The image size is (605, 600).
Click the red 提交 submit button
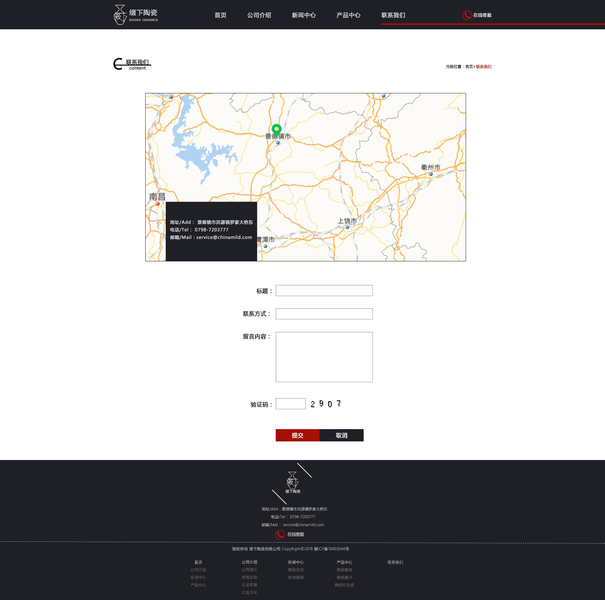coord(297,435)
